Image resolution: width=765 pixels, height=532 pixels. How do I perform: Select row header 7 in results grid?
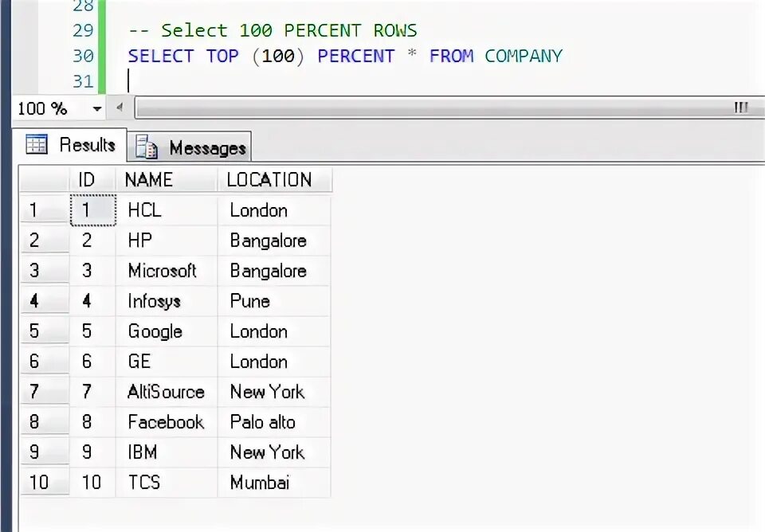[x=45, y=392]
